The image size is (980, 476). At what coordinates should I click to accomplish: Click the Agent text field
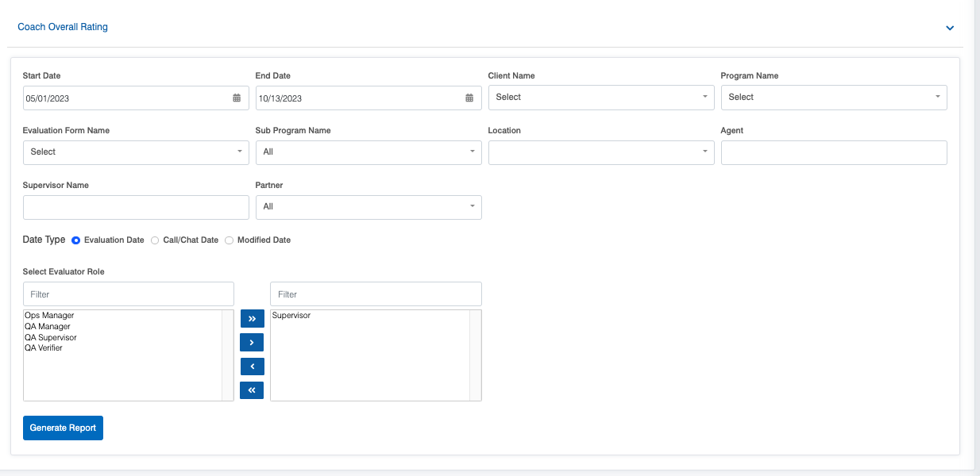click(834, 152)
